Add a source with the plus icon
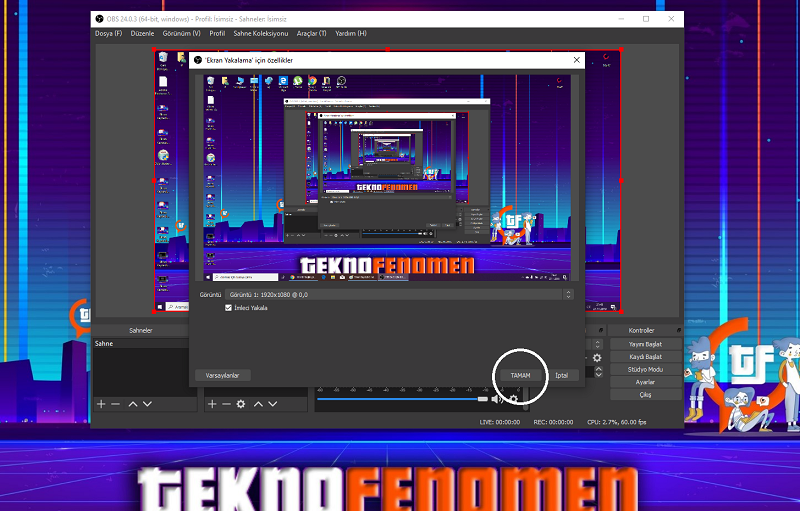This screenshot has height=511, width=800. (212, 404)
